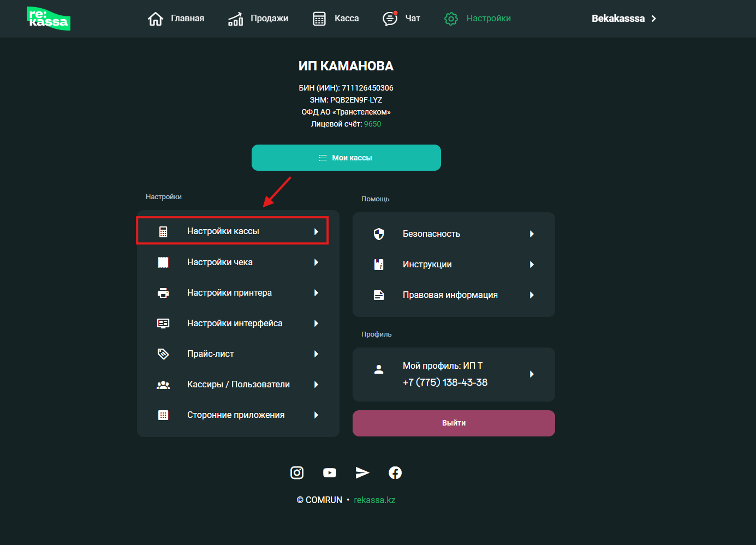756x545 pixels.
Task: Open the Главная page
Action: [176, 19]
